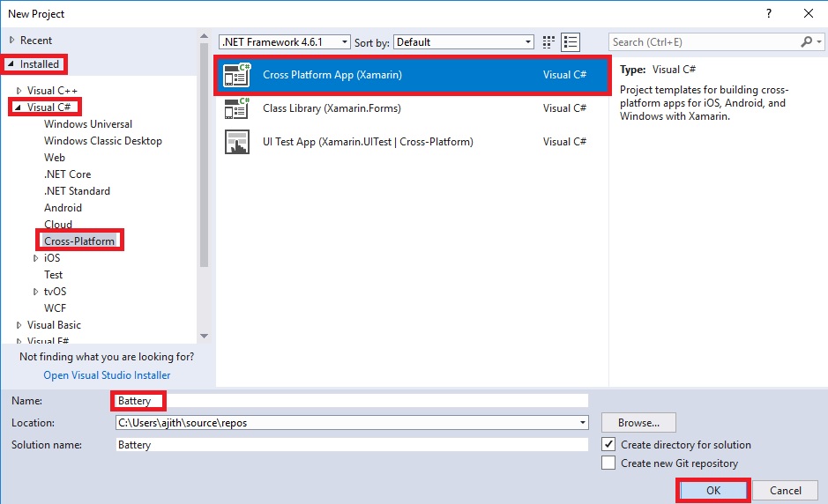This screenshot has width=828, height=504.
Task: Click UI Test App (Xamarin.UITest | Cross-Platform) name
Action: pyautogui.click(x=368, y=142)
